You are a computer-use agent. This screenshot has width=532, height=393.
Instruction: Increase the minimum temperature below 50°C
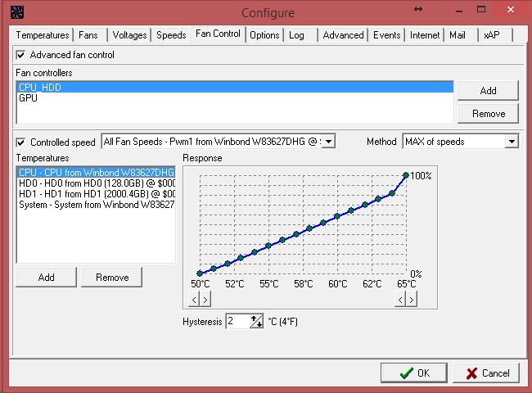tap(205, 300)
